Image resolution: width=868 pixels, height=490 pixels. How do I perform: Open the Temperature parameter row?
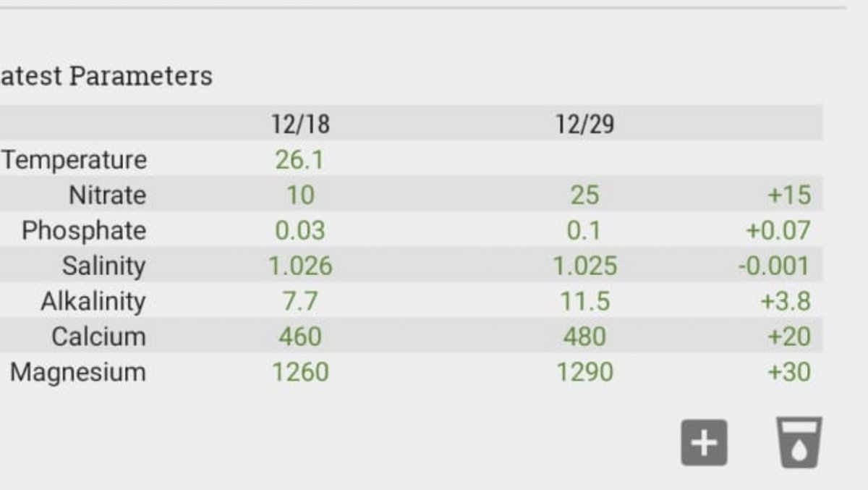pyautogui.click(x=411, y=159)
